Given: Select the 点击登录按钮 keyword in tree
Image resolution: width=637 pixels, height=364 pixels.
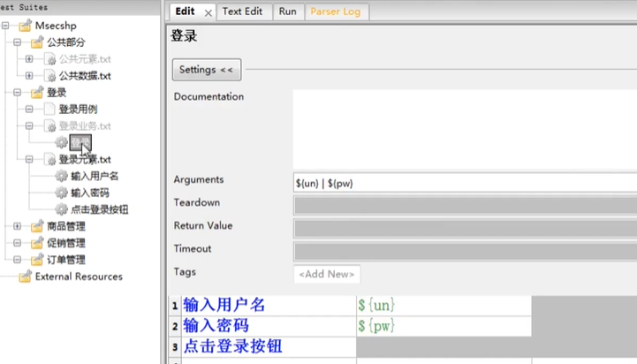Looking at the screenshot, I should (x=100, y=209).
